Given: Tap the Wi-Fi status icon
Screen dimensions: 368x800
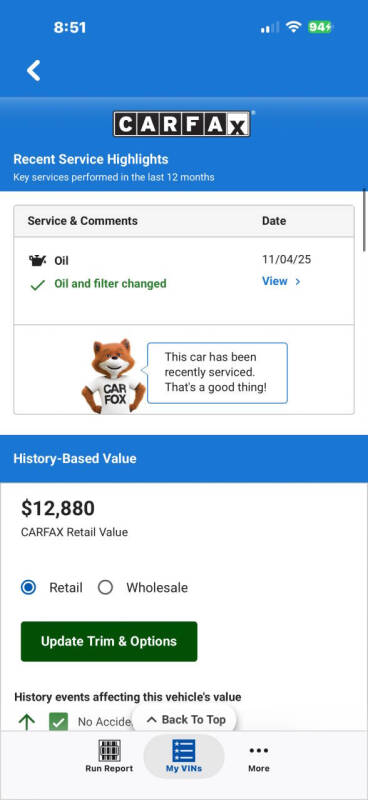Looking at the screenshot, I should point(293,27).
